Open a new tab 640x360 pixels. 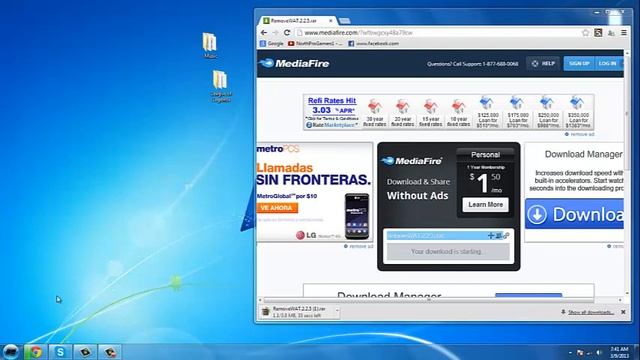(344, 20)
